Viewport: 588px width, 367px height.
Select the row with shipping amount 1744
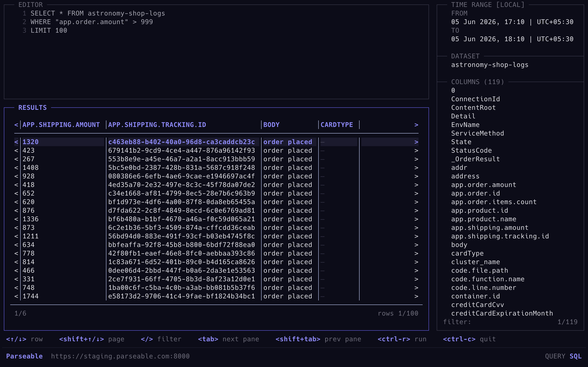(x=216, y=296)
